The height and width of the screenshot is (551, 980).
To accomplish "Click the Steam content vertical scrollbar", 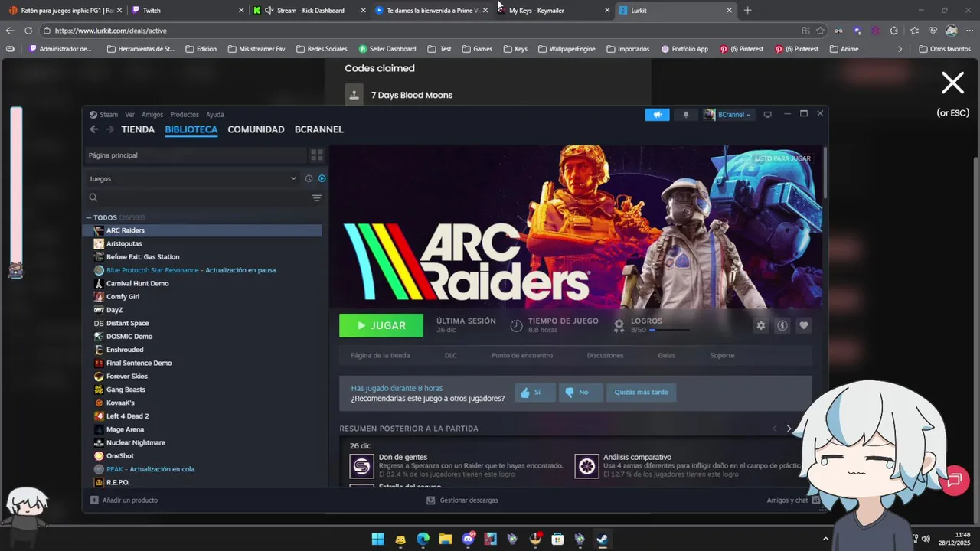I will [825, 174].
